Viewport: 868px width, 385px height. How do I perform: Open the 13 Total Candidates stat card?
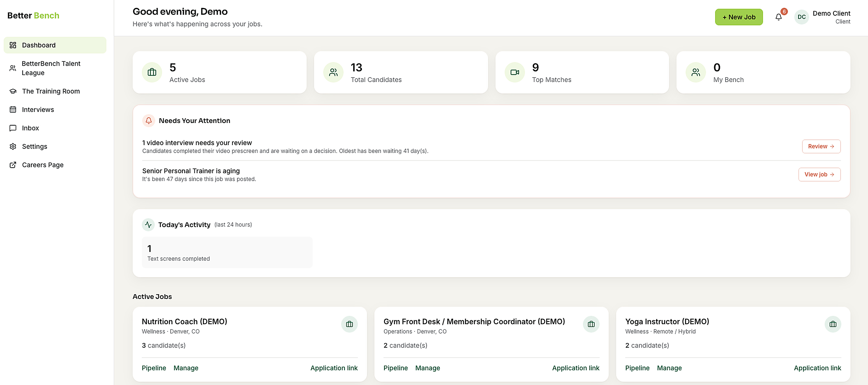click(401, 72)
